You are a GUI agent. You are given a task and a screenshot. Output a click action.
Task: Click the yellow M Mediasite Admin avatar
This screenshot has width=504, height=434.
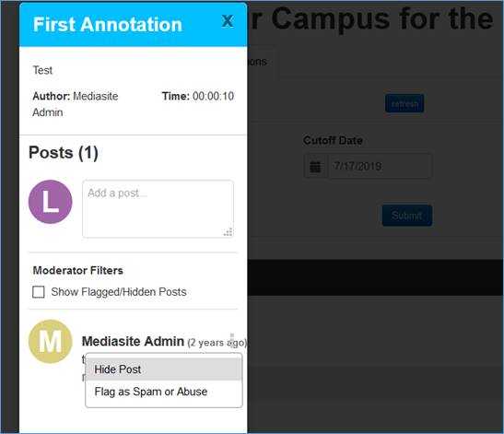pos(51,342)
